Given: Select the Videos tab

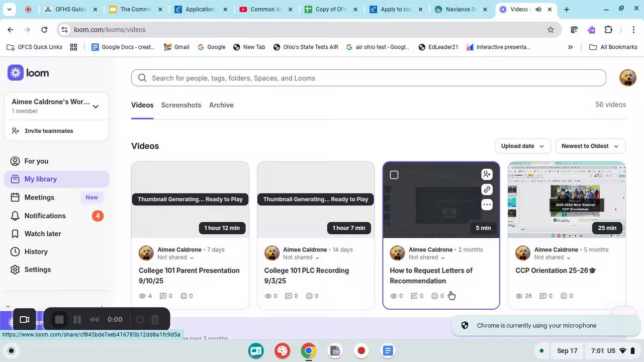Looking at the screenshot, I should 142,105.
